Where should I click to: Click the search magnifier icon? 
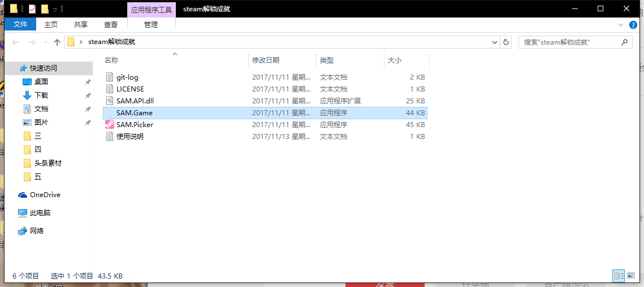[624, 41]
